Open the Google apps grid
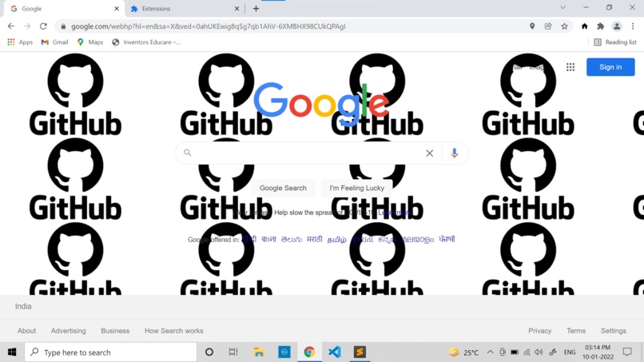The height and width of the screenshot is (362, 644). click(x=570, y=67)
